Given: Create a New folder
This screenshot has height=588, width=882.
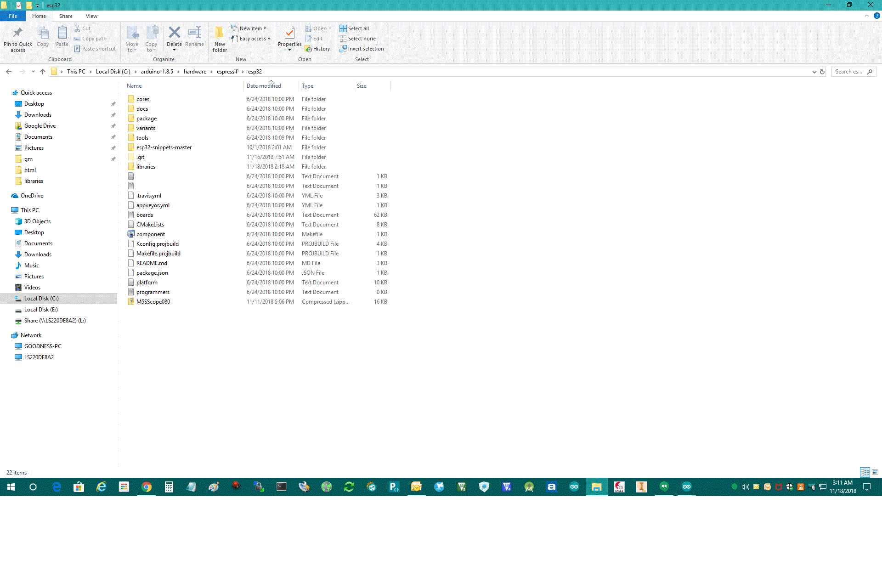Looking at the screenshot, I should 220,39.
